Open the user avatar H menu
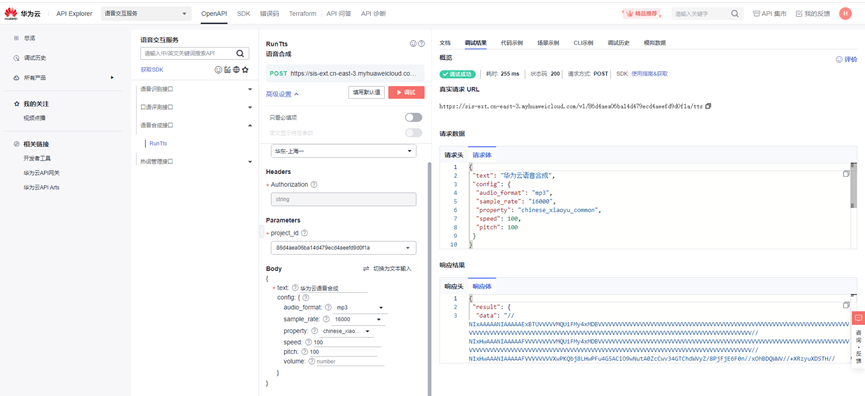 click(x=845, y=14)
